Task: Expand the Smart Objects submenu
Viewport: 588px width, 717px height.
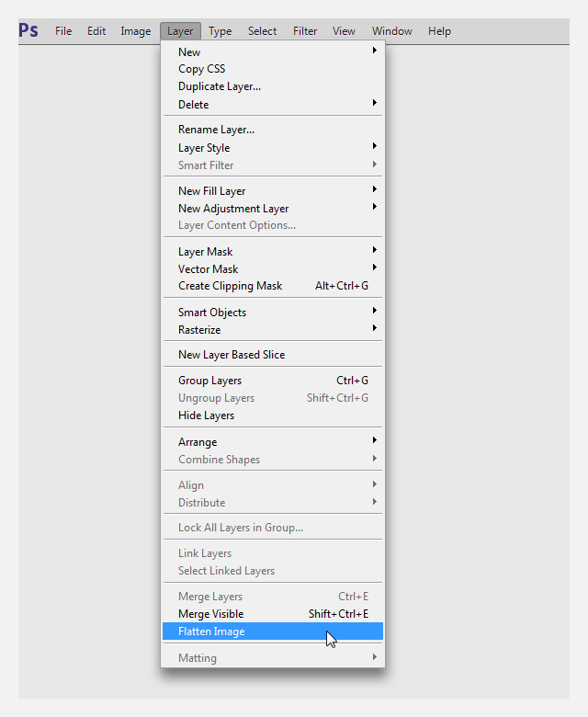Action: click(273, 313)
